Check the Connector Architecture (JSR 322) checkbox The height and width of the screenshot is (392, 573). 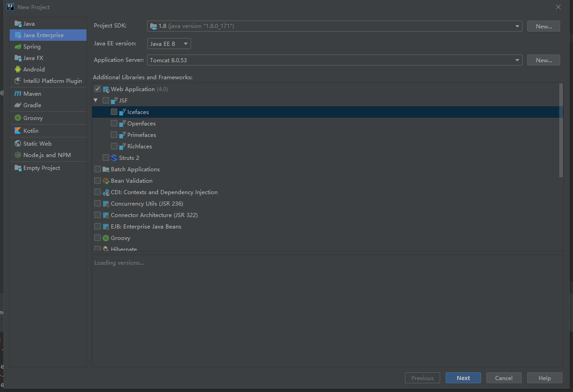pos(98,215)
